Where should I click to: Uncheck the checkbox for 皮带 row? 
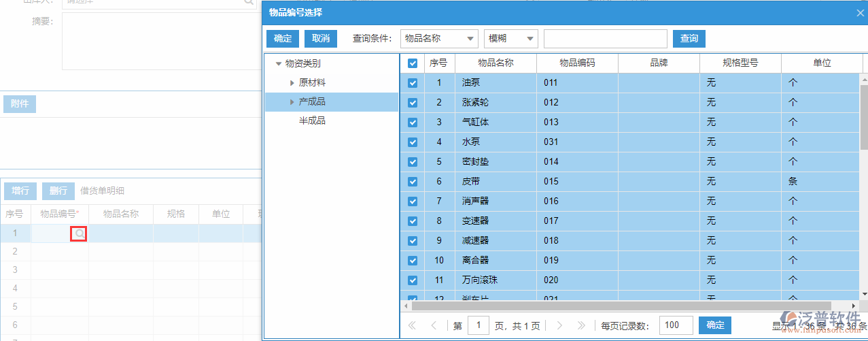point(413,182)
